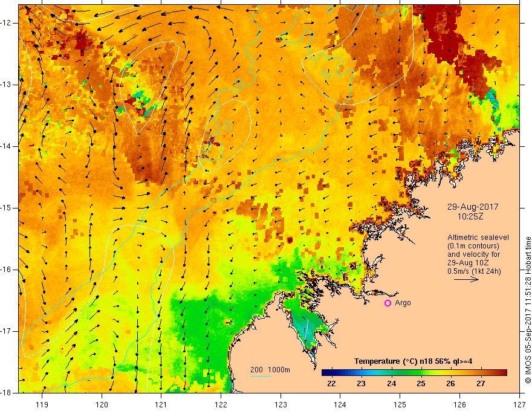This screenshot has width=532, height=411.
Task: Click the "Temperature (°C) n18 56% ql>=4" title
Action: coord(413,361)
